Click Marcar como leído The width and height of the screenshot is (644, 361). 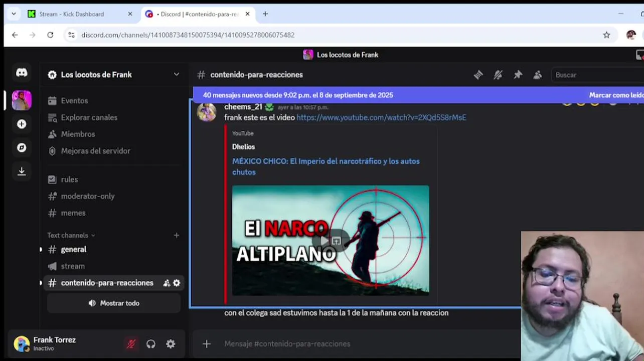[616, 95]
